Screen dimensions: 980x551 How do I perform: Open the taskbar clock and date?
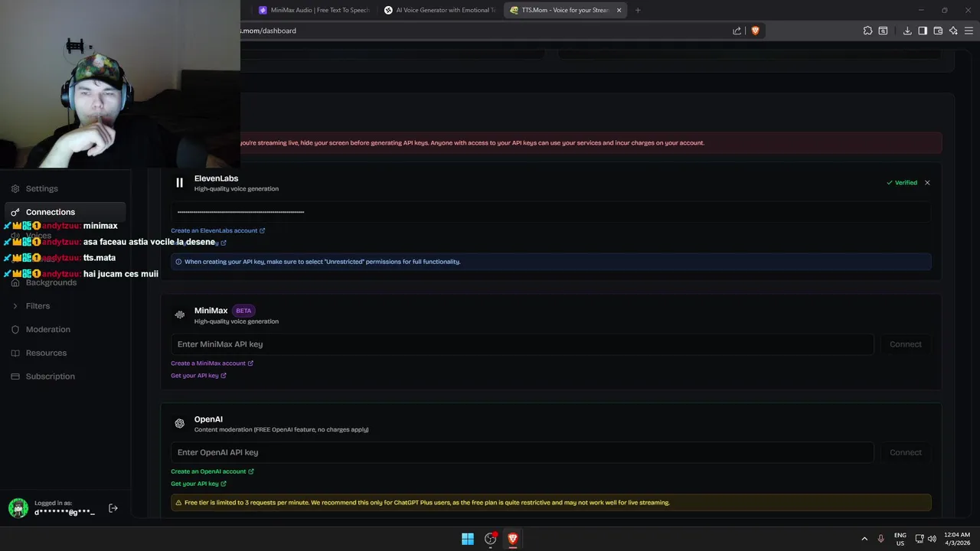tap(958, 539)
